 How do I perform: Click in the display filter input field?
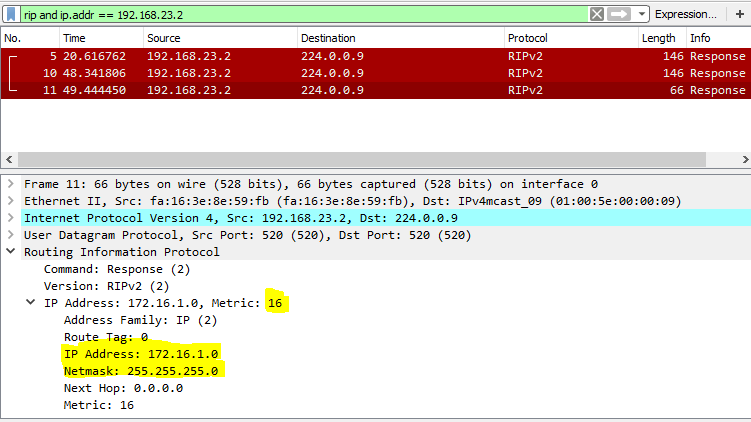(305, 14)
